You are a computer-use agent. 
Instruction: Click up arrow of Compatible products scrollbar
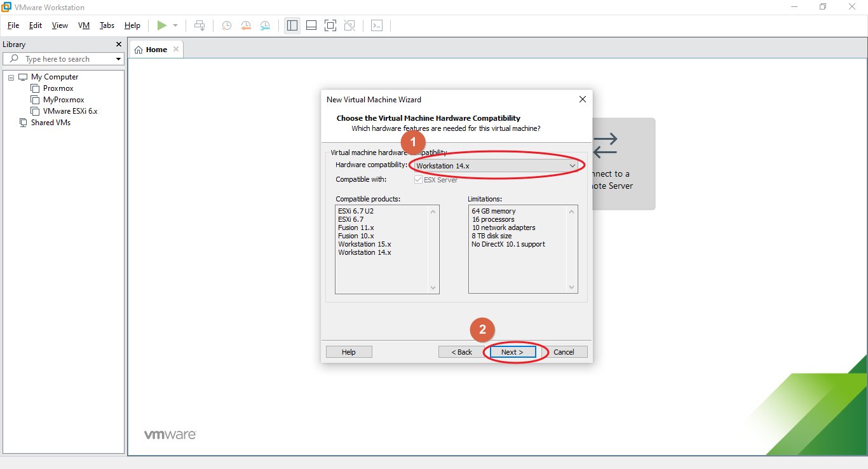tap(433, 212)
